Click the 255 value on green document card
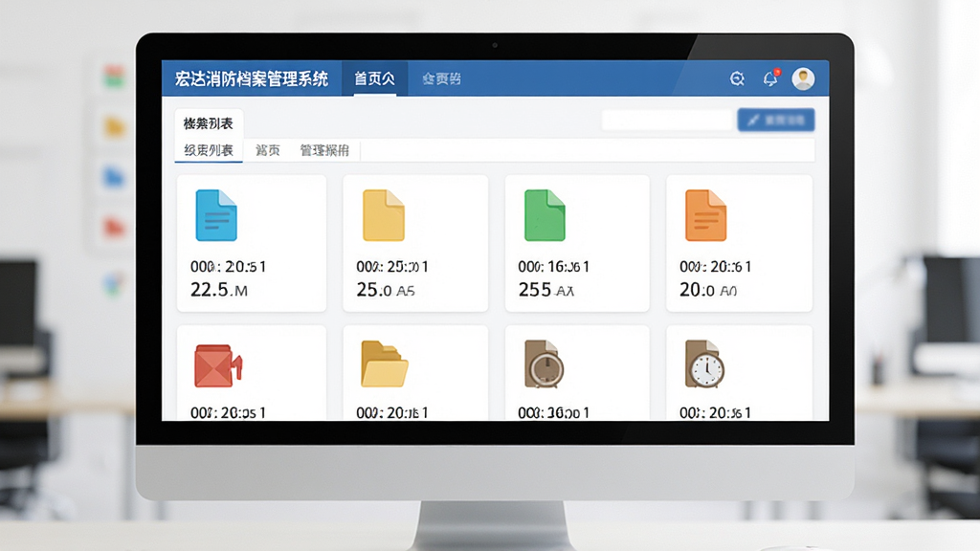The height and width of the screenshot is (551, 980). pyautogui.click(x=535, y=290)
